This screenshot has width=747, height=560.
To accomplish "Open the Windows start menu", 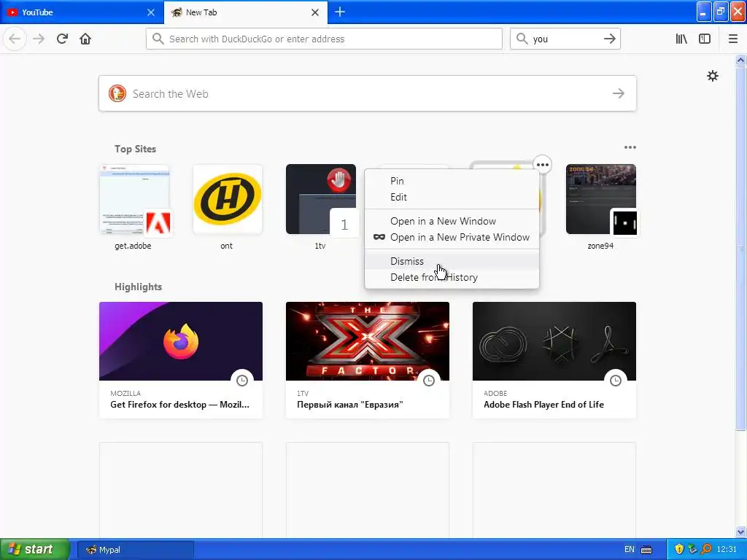I will click(35, 549).
